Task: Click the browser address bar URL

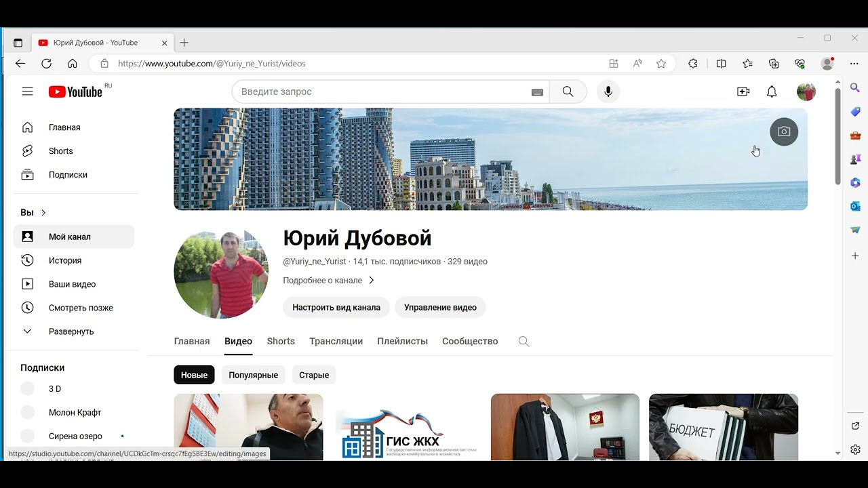Action: [212, 64]
